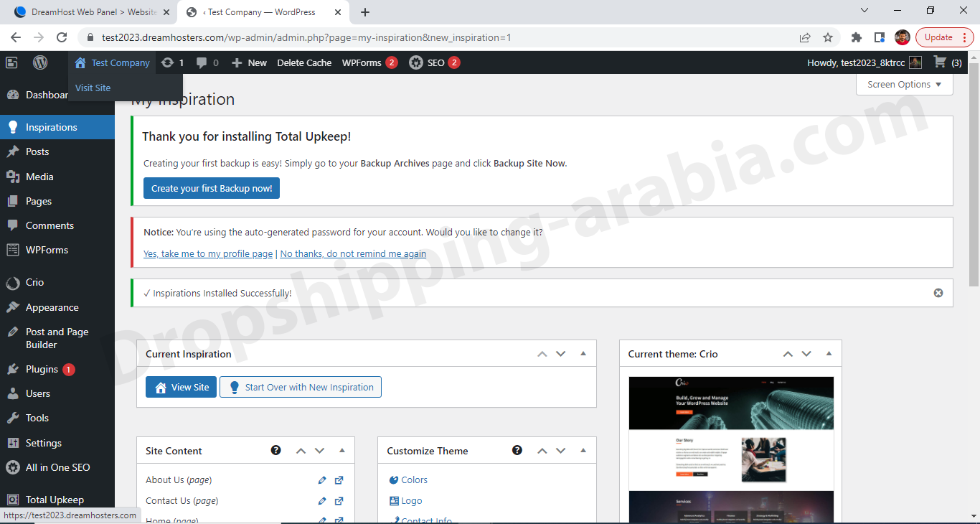Open Contact Us page external link icon

[339, 501]
